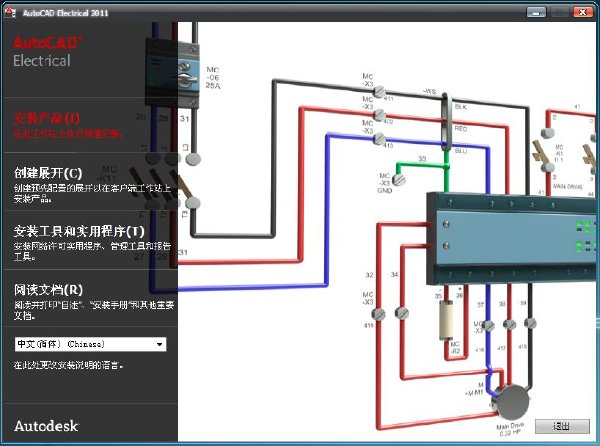Open 创建展开(C) create deployment option
Screen dimensions: 600x446
(x=48, y=173)
